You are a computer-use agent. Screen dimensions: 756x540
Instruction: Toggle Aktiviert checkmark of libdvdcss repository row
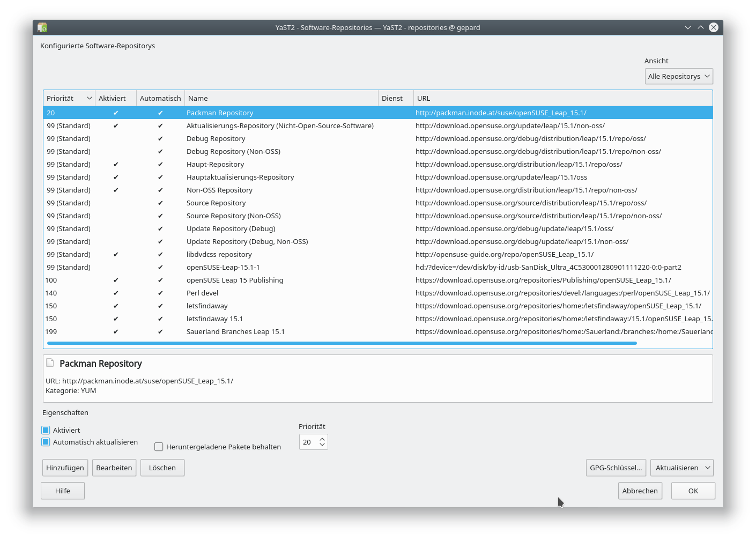tap(116, 254)
